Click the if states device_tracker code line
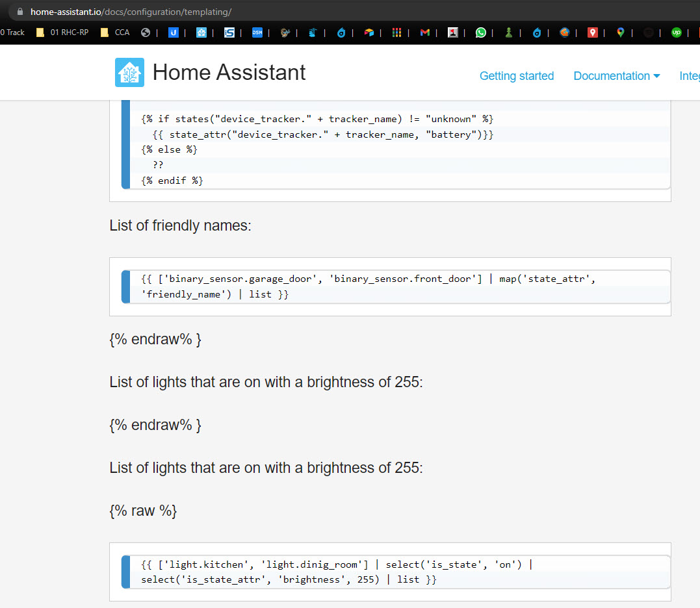 pyautogui.click(x=317, y=119)
